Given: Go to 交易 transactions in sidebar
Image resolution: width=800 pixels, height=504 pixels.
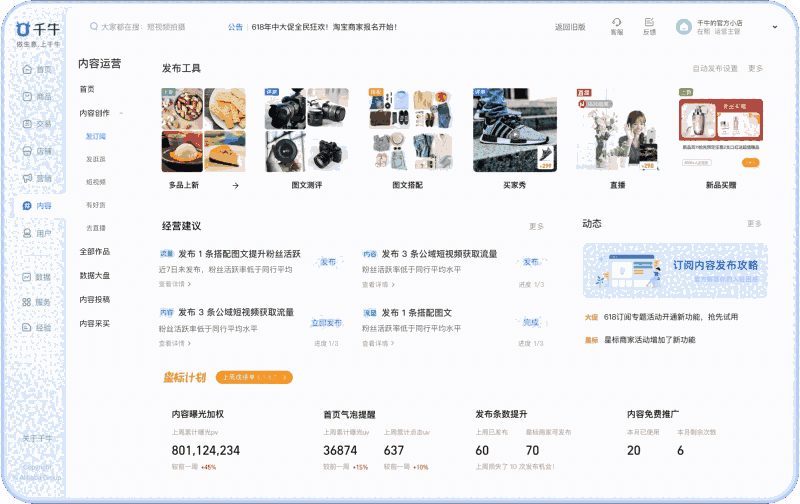Looking at the screenshot, I should (x=27, y=124).
